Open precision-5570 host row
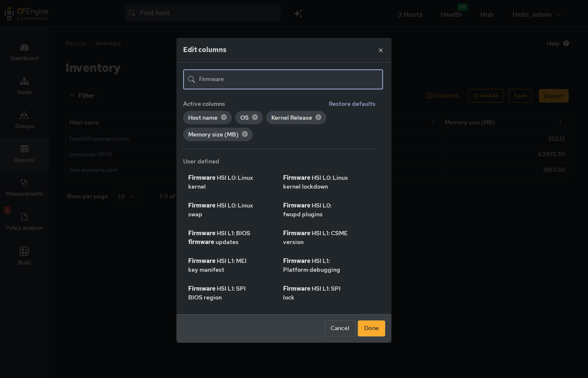This screenshot has width=588, height=378. click(91, 154)
